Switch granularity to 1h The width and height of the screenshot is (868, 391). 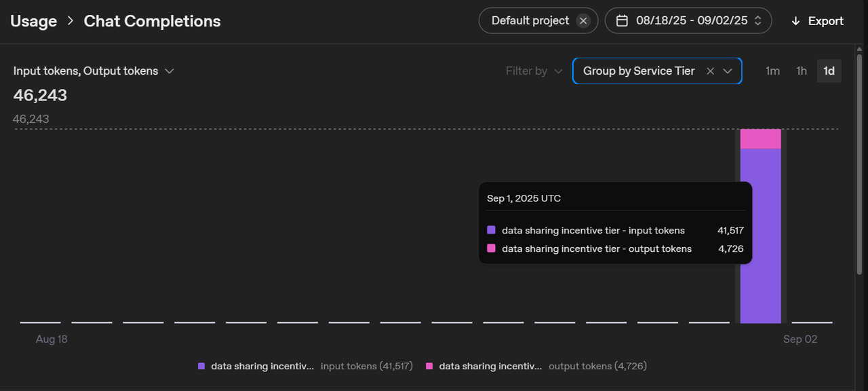802,71
